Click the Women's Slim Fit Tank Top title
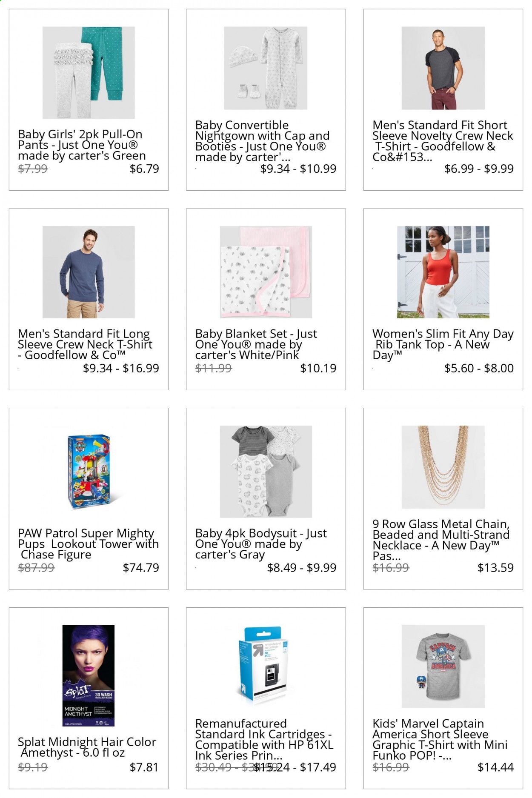 pyautogui.click(x=443, y=344)
